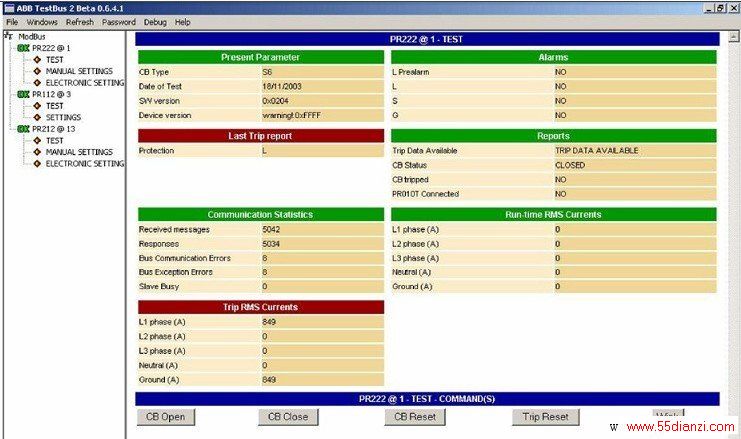Click the ModBus root tree icon
The width and height of the screenshot is (741, 439).
point(9,35)
